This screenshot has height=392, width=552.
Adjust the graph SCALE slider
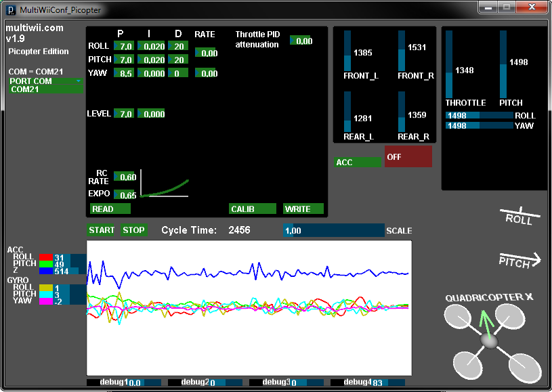pyautogui.click(x=334, y=230)
